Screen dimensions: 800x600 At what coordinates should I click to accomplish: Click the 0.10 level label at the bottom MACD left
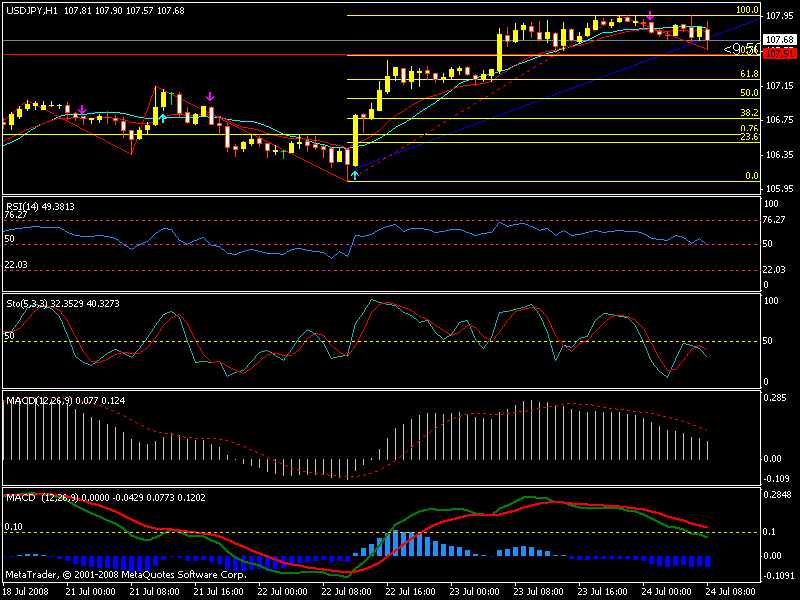(13, 527)
